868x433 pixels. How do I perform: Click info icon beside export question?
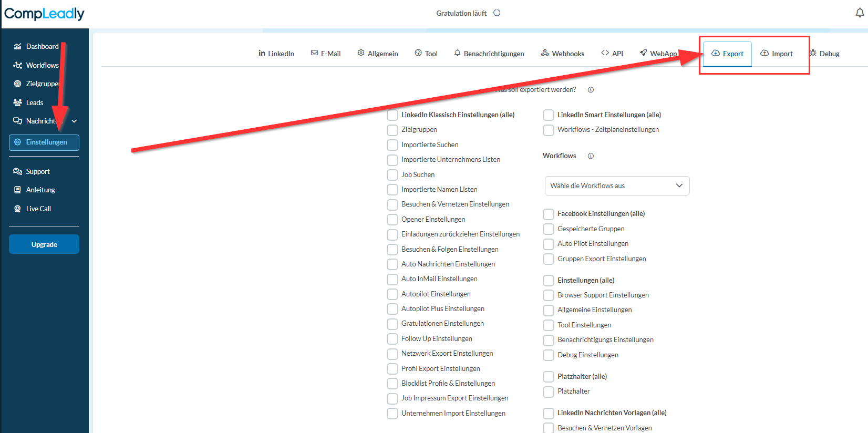coord(591,90)
